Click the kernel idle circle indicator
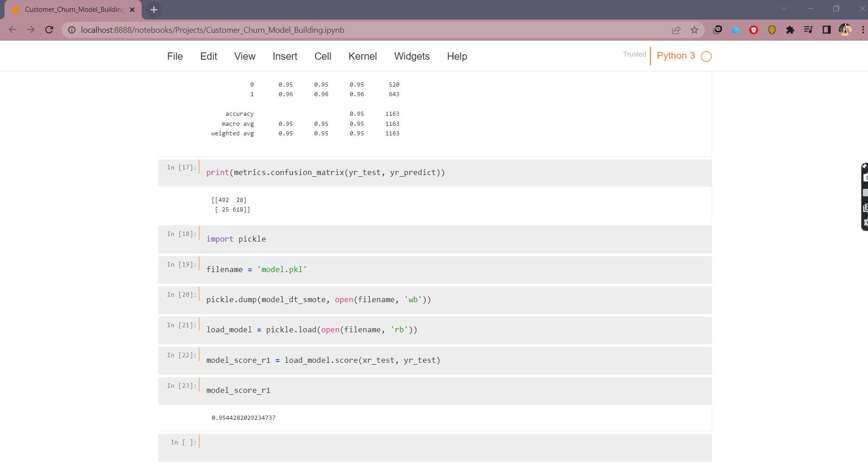Viewport: 868px width, 469px height. pyautogui.click(x=706, y=57)
